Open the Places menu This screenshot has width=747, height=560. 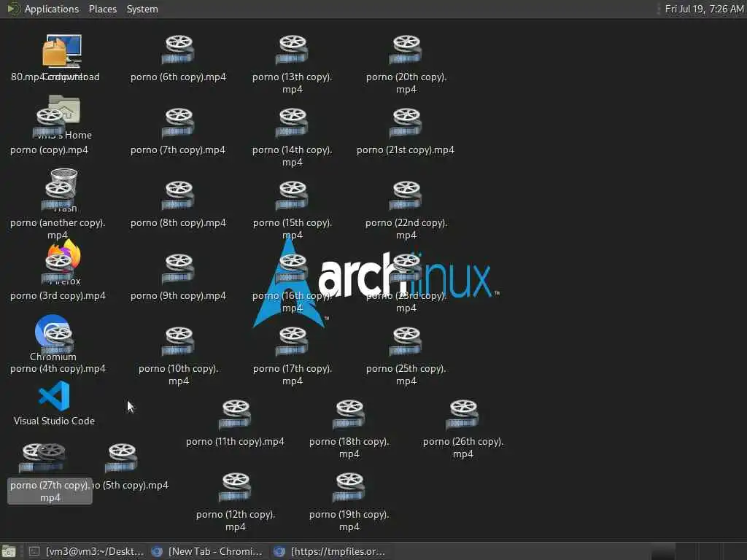pyautogui.click(x=102, y=9)
